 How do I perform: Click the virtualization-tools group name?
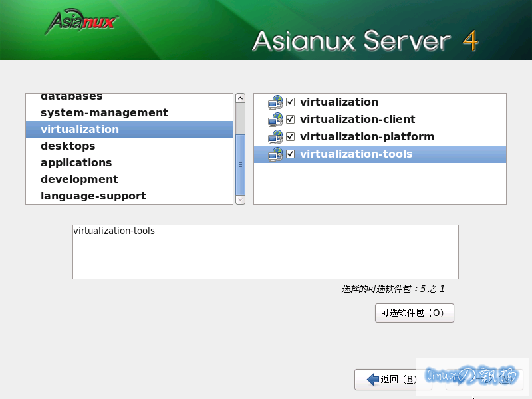(356, 154)
